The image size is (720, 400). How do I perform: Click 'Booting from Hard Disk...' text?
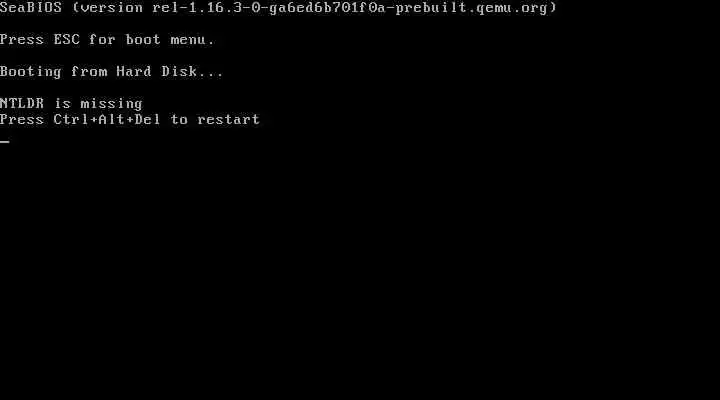click(x=112, y=72)
